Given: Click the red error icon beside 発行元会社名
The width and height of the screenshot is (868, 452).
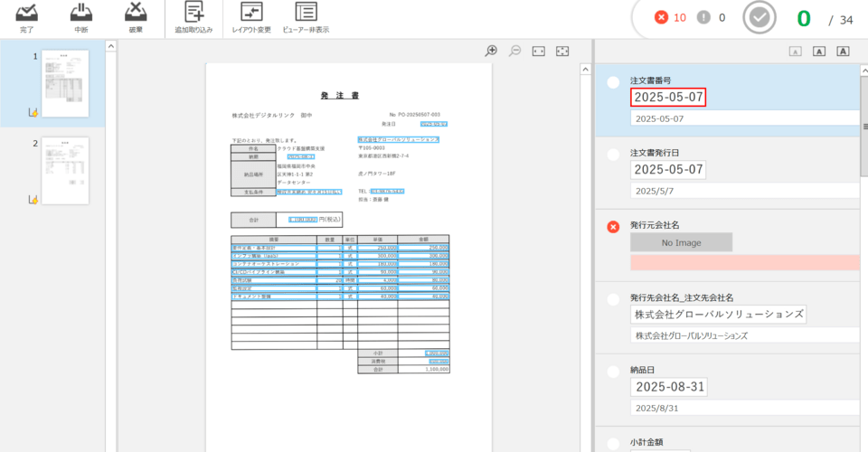Looking at the screenshot, I should pyautogui.click(x=613, y=227).
